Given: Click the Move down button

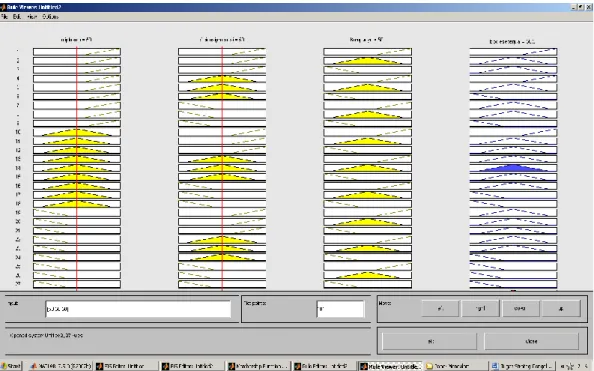Looking at the screenshot, I should point(521,308).
